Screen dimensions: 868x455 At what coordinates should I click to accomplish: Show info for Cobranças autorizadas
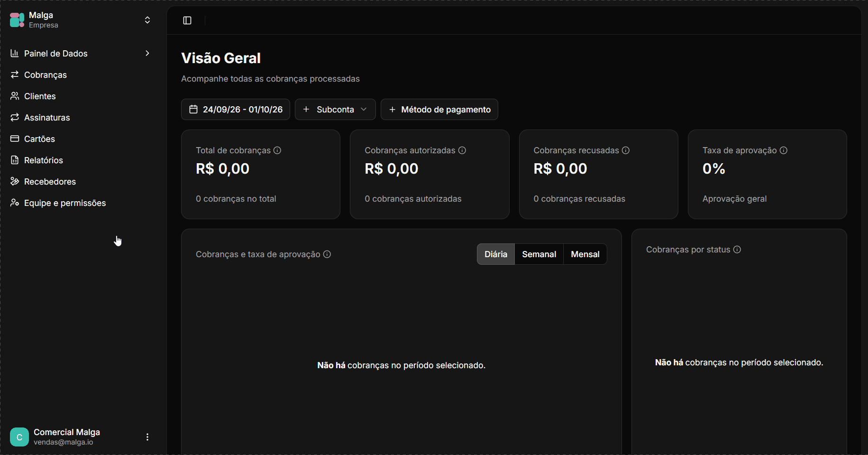pos(462,150)
